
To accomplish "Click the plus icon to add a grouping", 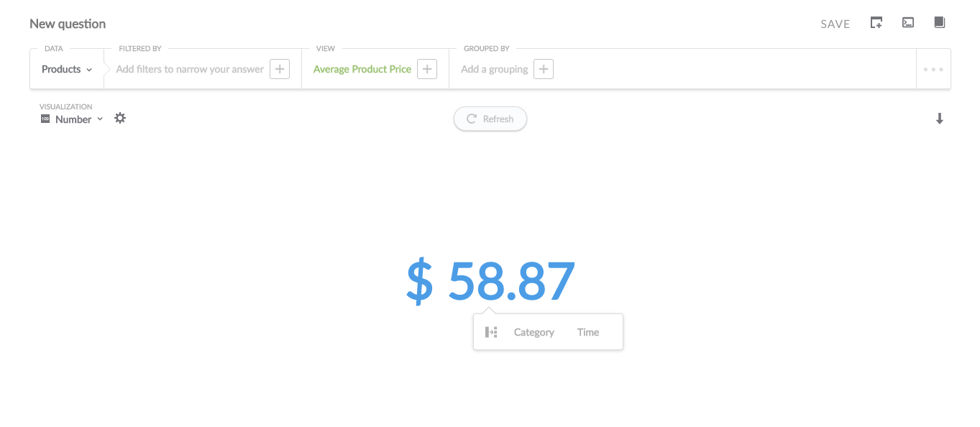I will [544, 69].
